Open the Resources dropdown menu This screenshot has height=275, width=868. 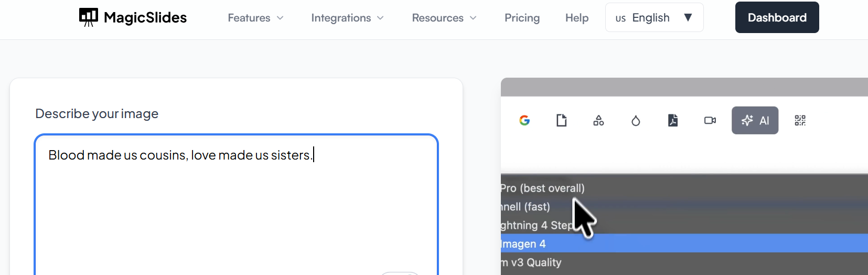point(444,18)
